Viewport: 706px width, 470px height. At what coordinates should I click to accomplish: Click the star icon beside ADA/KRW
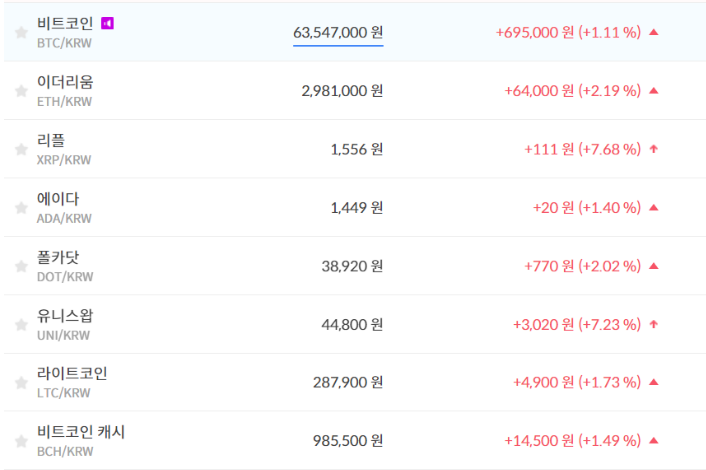[x=21, y=208]
